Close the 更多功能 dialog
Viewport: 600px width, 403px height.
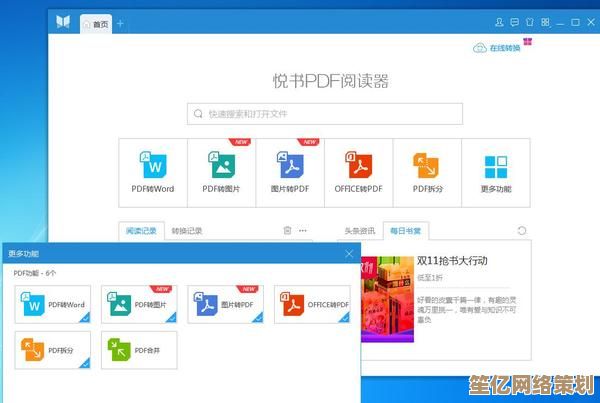coord(349,254)
